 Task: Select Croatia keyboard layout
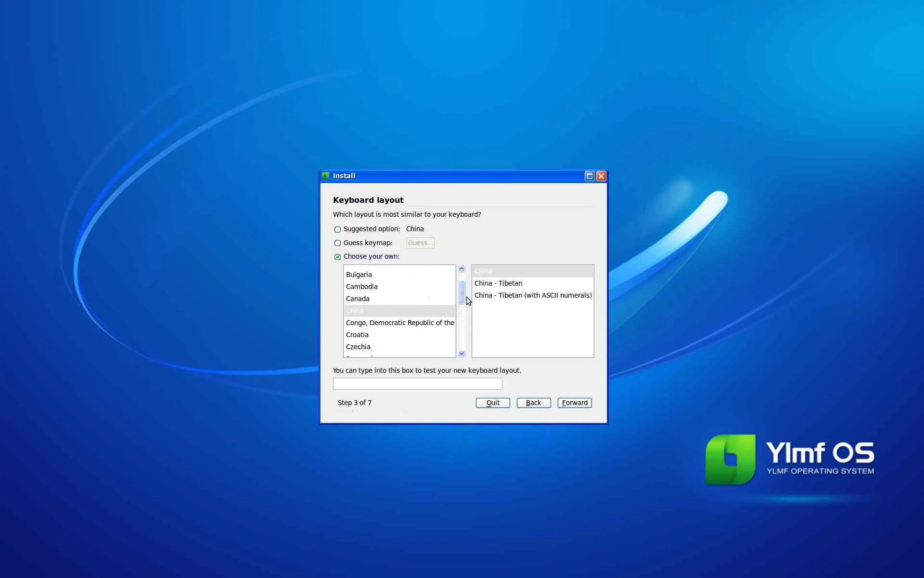point(357,335)
